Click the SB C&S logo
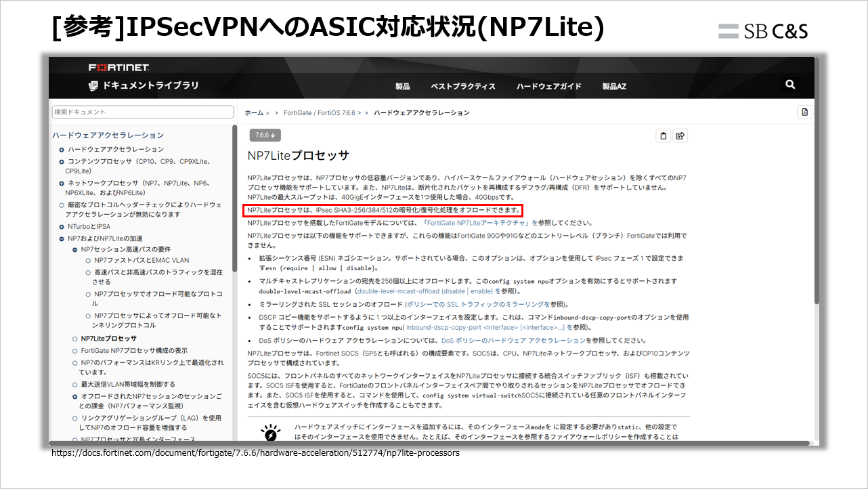 [763, 30]
